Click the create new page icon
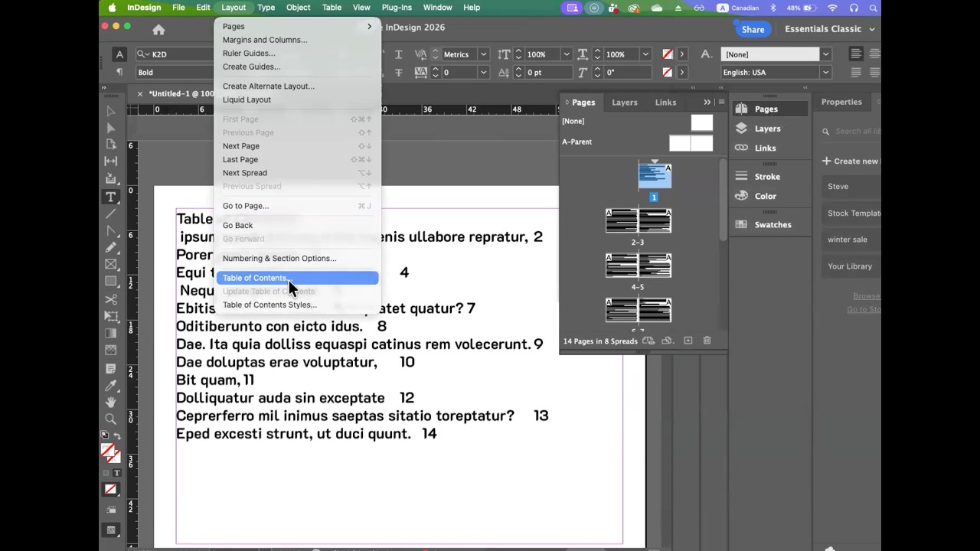This screenshot has height=551, width=980. click(x=688, y=341)
